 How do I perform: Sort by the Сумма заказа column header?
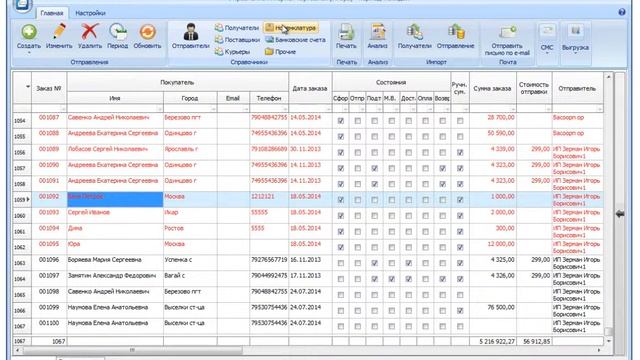point(493,88)
